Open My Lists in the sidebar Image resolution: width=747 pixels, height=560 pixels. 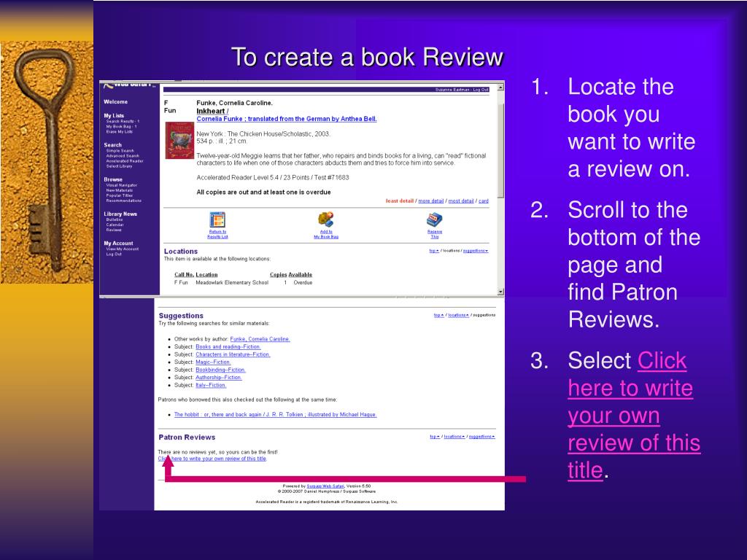[x=114, y=116]
